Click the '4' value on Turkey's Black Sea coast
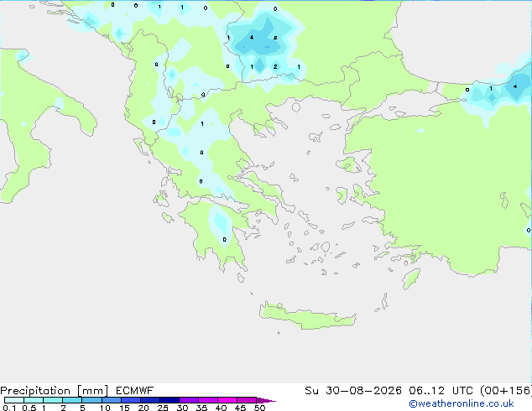This screenshot has height=411, width=532. [515, 86]
